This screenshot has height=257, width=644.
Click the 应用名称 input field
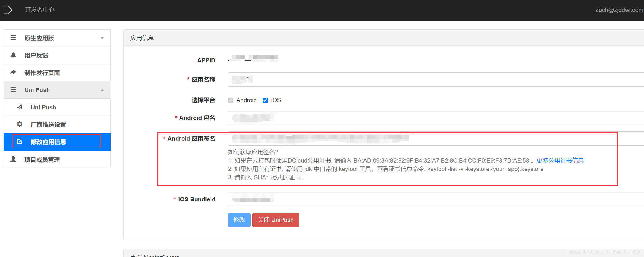click(x=436, y=80)
